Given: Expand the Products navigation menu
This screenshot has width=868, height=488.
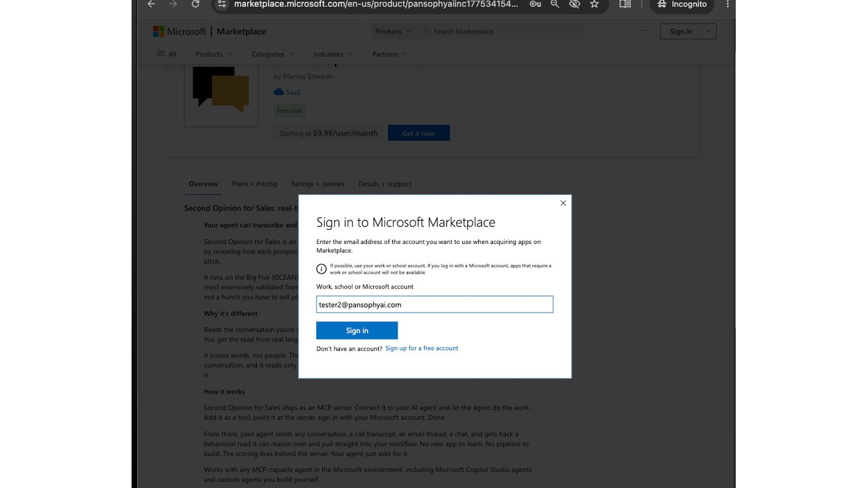Looking at the screenshot, I should click(214, 54).
